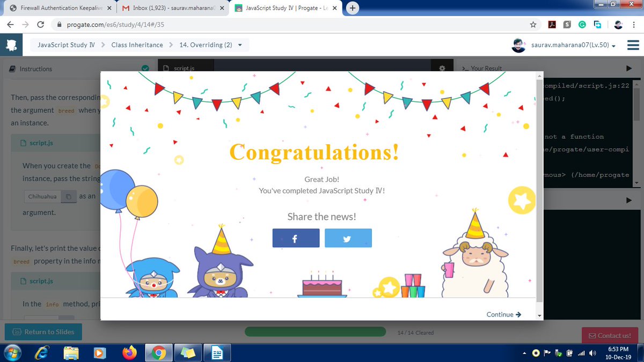Expand the 14. Overriding (2) lesson dropdown
The width and height of the screenshot is (644, 362).
(x=211, y=45)
